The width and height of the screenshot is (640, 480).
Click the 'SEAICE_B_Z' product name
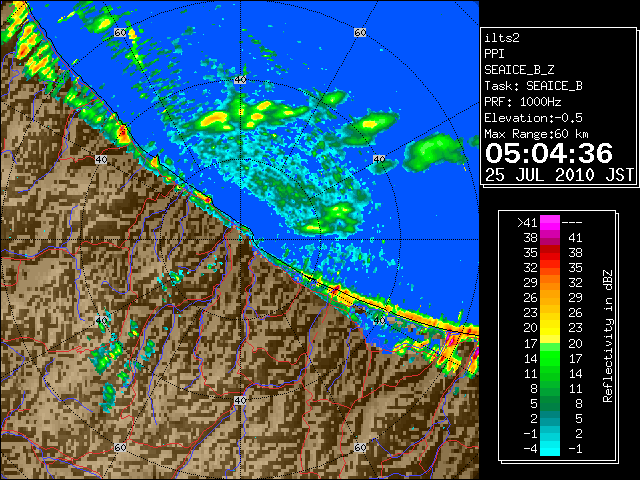519,70
